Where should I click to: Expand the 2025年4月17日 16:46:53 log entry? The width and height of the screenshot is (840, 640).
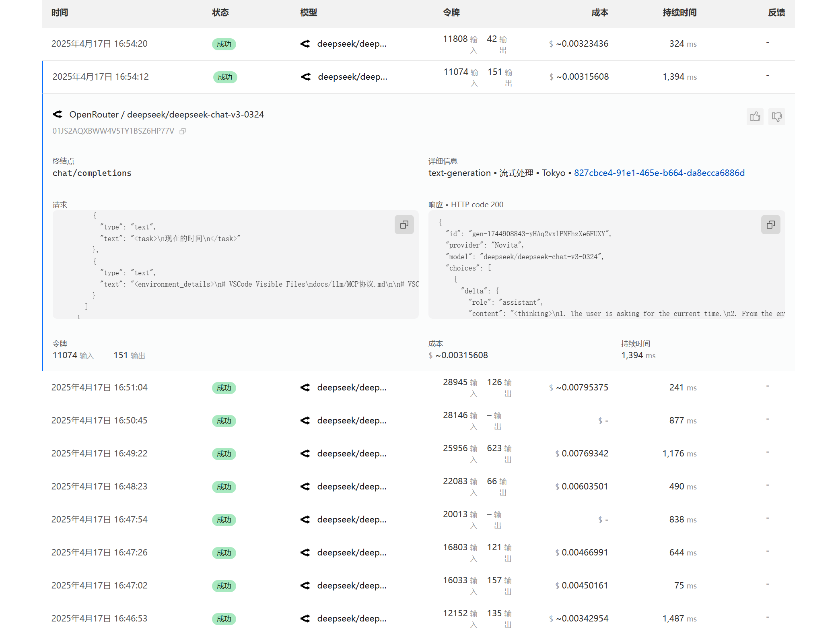pyautogui.click(x=99, y=619)
